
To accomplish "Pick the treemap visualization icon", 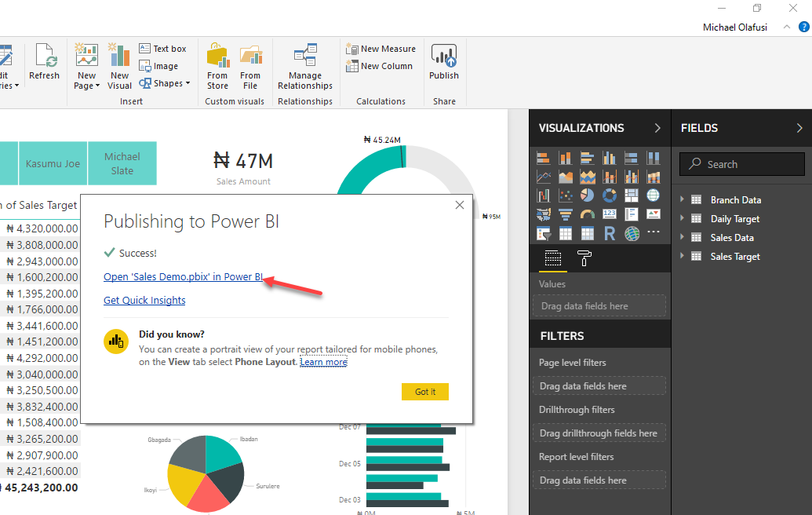I will click(631, 195).
